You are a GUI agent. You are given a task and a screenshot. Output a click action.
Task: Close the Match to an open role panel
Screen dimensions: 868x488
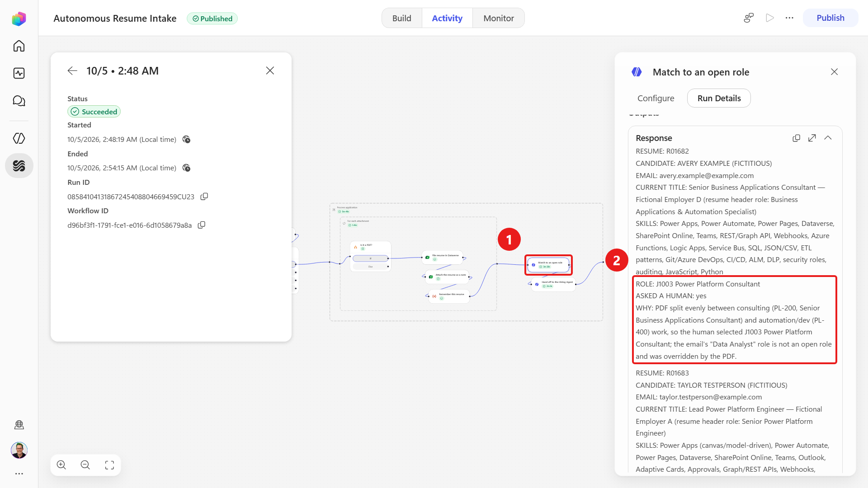pyautogui.click(x=835, y=72)
